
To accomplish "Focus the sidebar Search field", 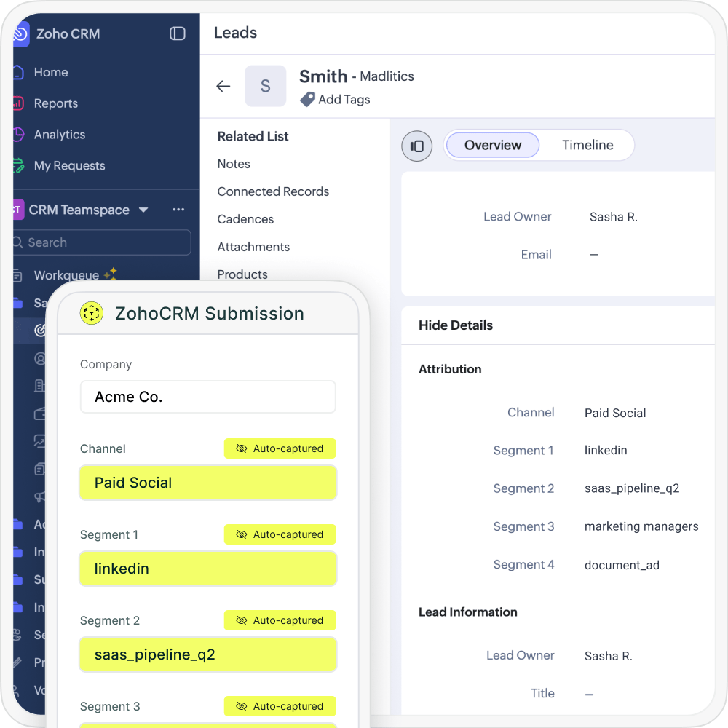I will point(102,242).
